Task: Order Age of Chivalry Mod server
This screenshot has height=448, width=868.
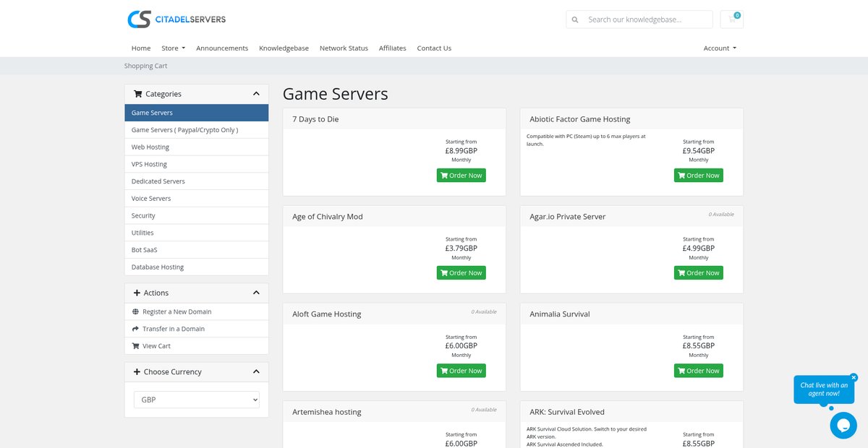Action: click(461, 273)
